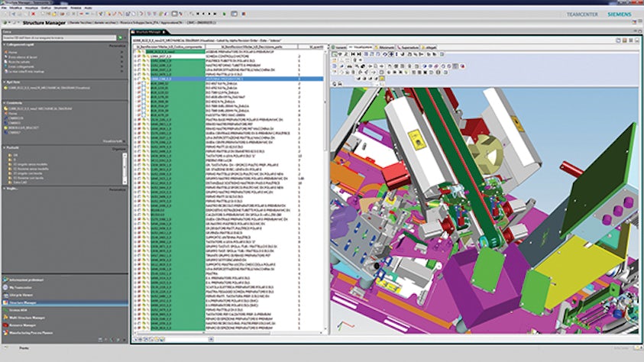This screenshot has height=362, width=644.
Task: Switch to the Allegati tab
Action: (429, 47)
